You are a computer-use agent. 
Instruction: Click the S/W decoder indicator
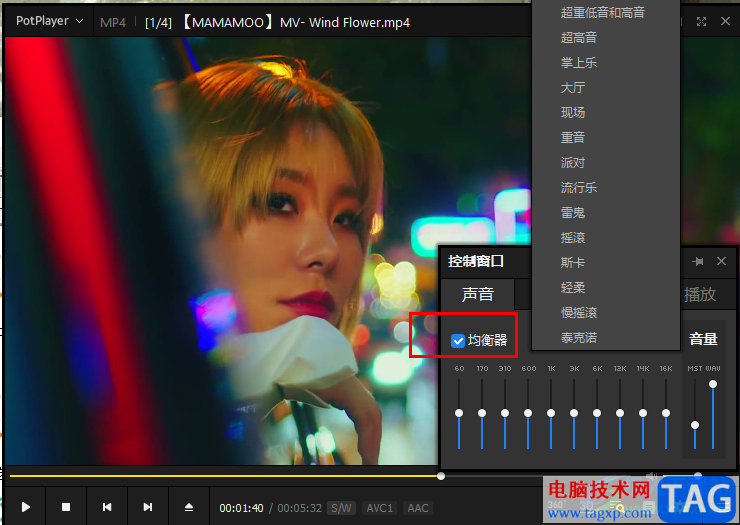click(341, 508)
